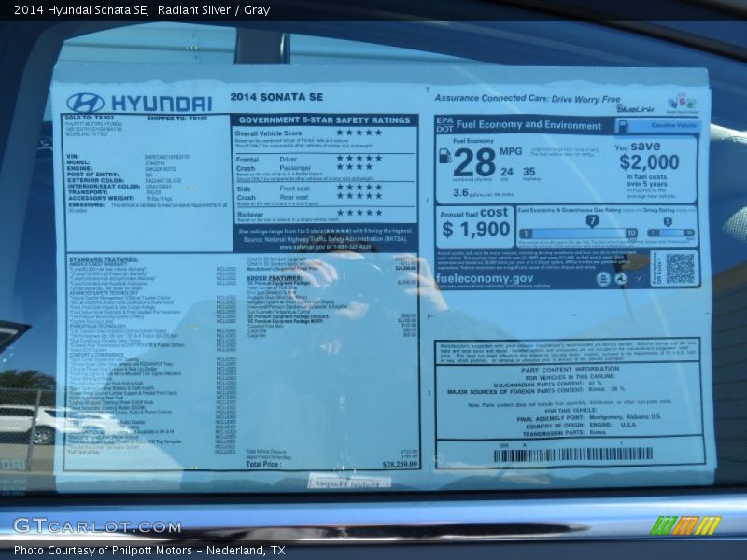Click the colorful hands logo at the top right
Screen dimensions: 747x560
(683, 103)
